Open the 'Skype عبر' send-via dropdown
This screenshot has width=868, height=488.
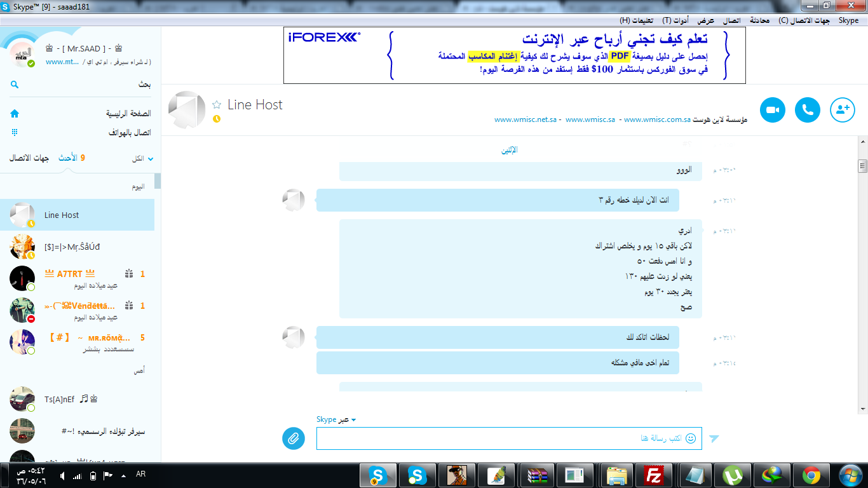click(x=337, y=419)
